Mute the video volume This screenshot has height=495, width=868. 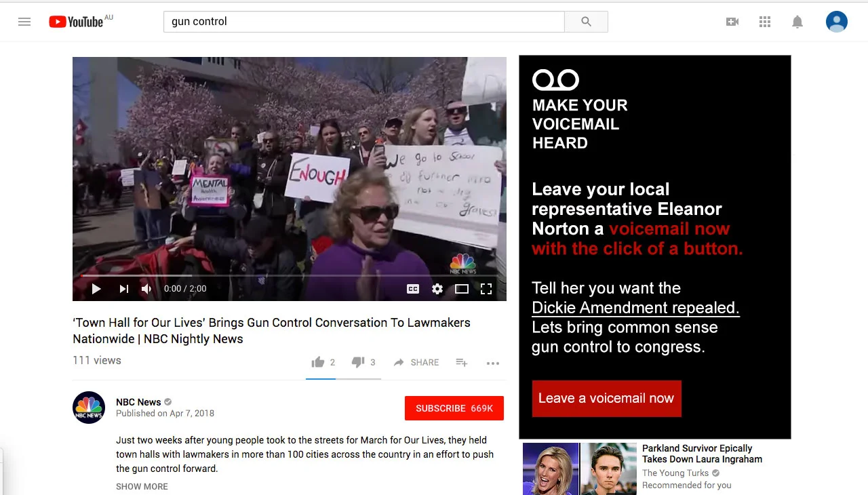tap(146, 289)
